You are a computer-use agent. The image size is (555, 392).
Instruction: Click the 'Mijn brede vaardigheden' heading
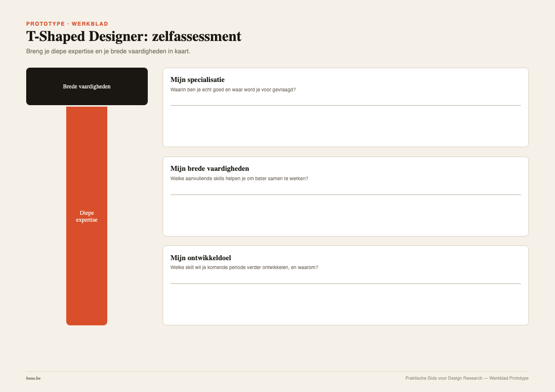210,169
